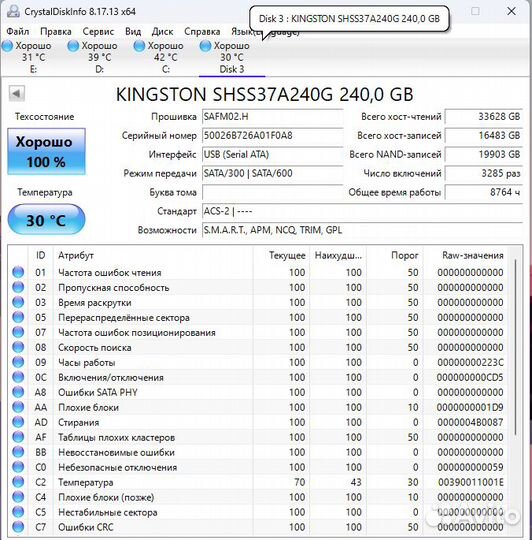This screenshot has height=540, width=532.
Task: Click the features field S.M.A.R.T., APM, NCQ
Action: pyautogui.click(x=362, y=230)
